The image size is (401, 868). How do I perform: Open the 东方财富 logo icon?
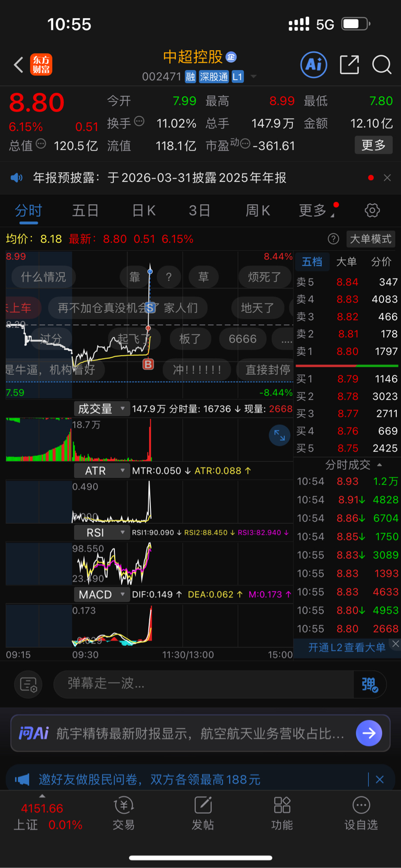coord(41,65)
